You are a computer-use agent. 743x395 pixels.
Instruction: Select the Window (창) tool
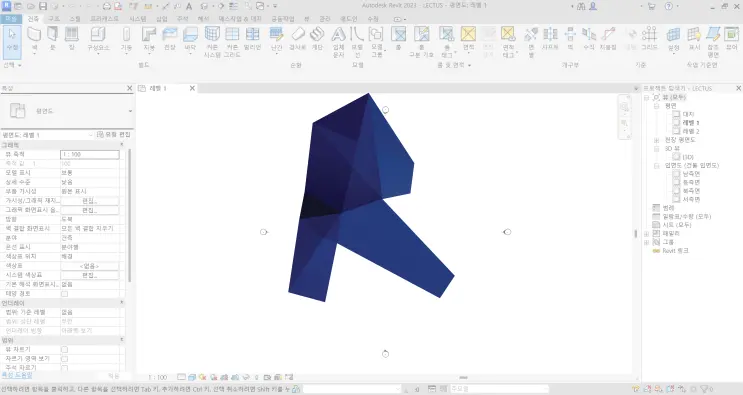(x=72, y=39)
